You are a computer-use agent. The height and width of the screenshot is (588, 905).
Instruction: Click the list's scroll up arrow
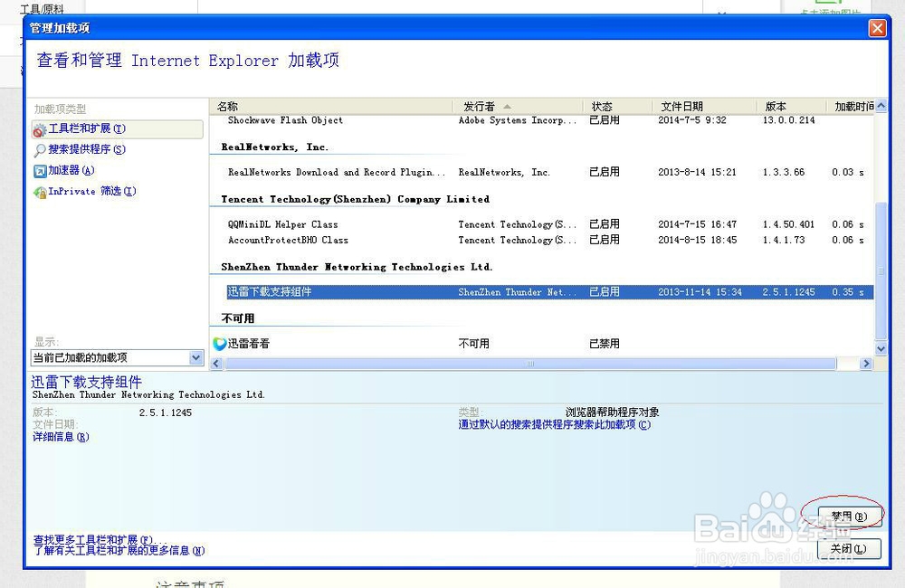[881, 106]
